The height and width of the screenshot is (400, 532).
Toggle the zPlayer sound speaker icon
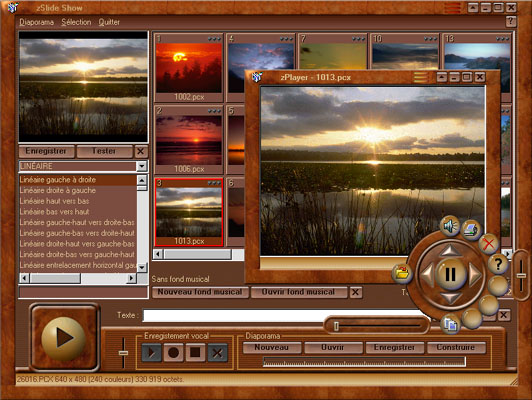[450, 226]
